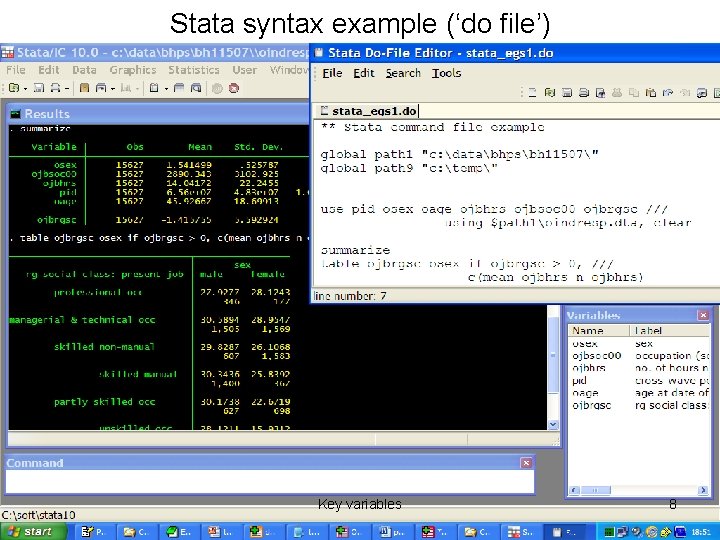Click the Log begin icon in main toolbar
The width and height of the screenshot is (720, 540).
pyautogui.click(x=84, y=88)
